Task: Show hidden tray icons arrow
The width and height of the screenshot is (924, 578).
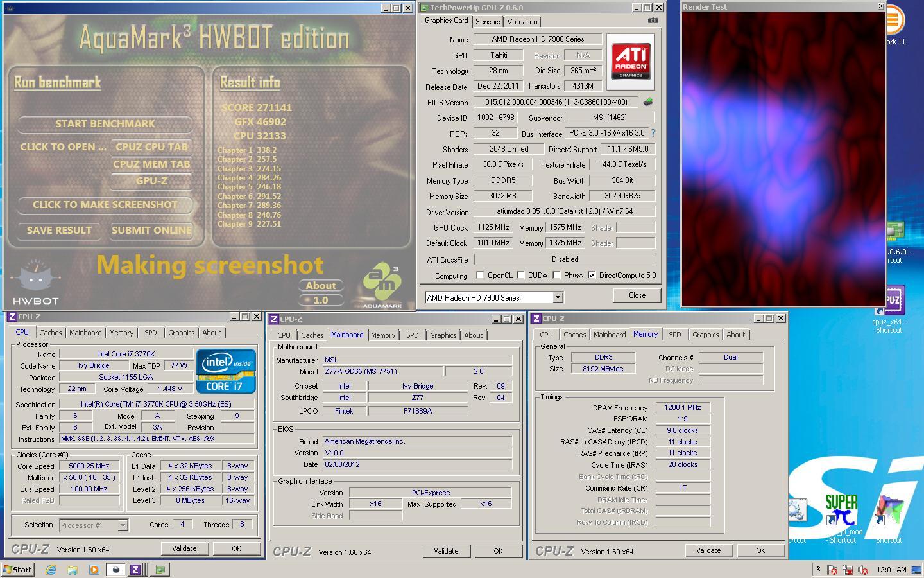Action: (818, 569)
